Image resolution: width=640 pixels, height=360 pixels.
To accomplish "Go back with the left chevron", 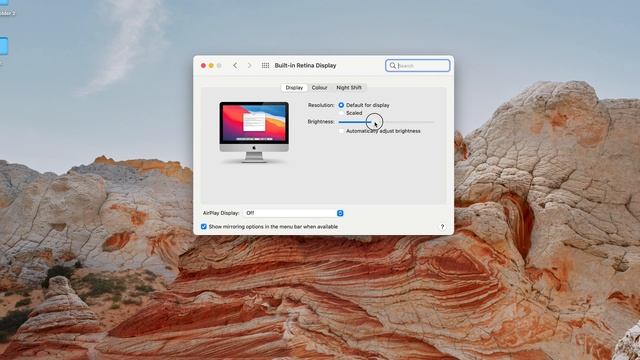I will pyautogui.click(x=235, y=65).
